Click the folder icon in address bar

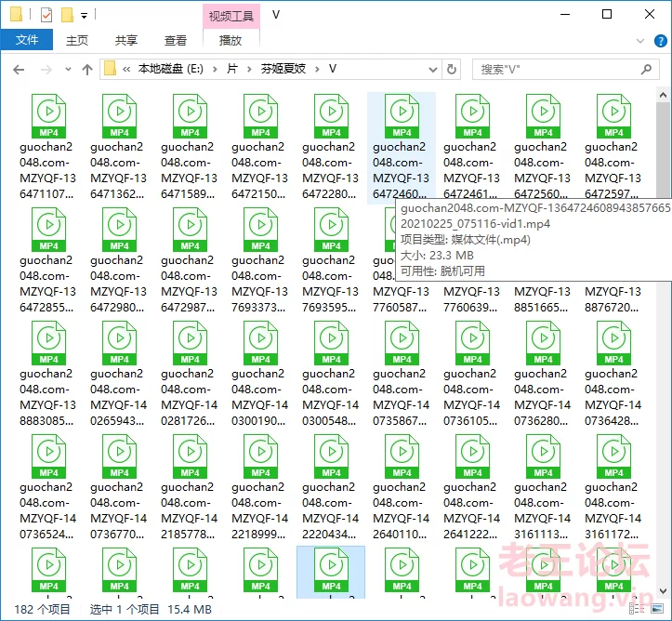tap(110, 69)
